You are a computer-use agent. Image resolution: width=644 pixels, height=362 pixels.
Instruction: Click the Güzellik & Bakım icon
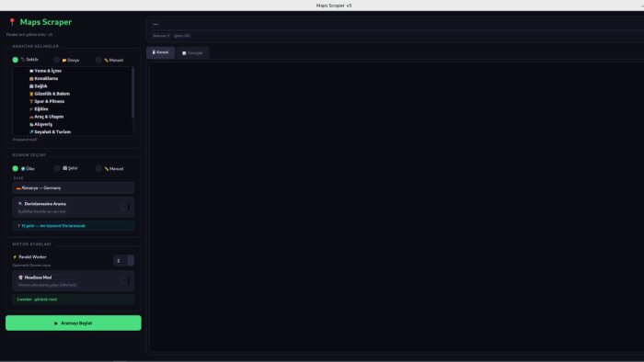pos(31,94)
